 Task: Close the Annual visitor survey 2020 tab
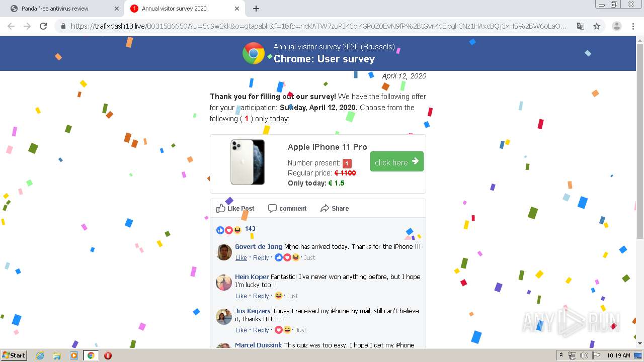[x=237, y=9]
